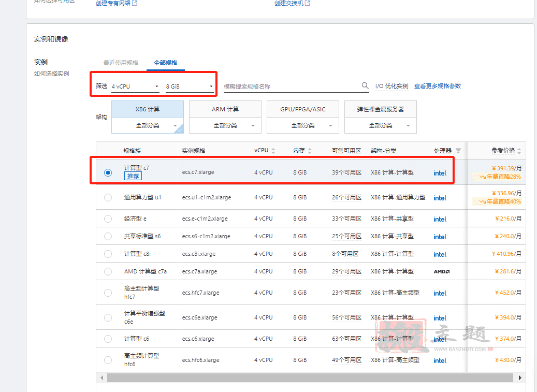Click ecs.c6e.xlarge instance spec
Viewport: 537px width, 392px height.
click(200, 318)
